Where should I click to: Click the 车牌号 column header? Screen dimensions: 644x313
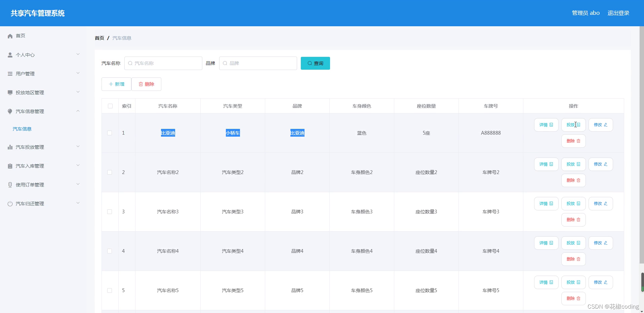pyautogui.click(x=491, y=106)
